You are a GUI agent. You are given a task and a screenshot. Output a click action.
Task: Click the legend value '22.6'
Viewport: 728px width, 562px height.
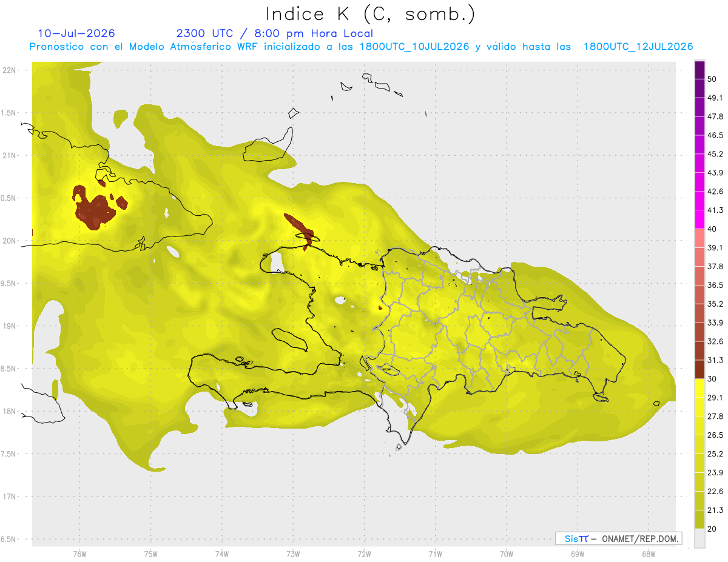point(715,491)
